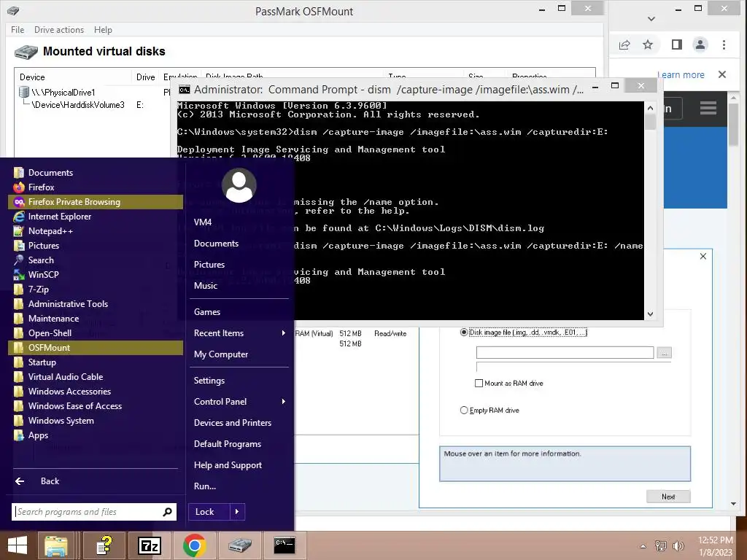Expand Control Panel submenu arrow
This screenshot has width=747, height=560.
(284, 402)
